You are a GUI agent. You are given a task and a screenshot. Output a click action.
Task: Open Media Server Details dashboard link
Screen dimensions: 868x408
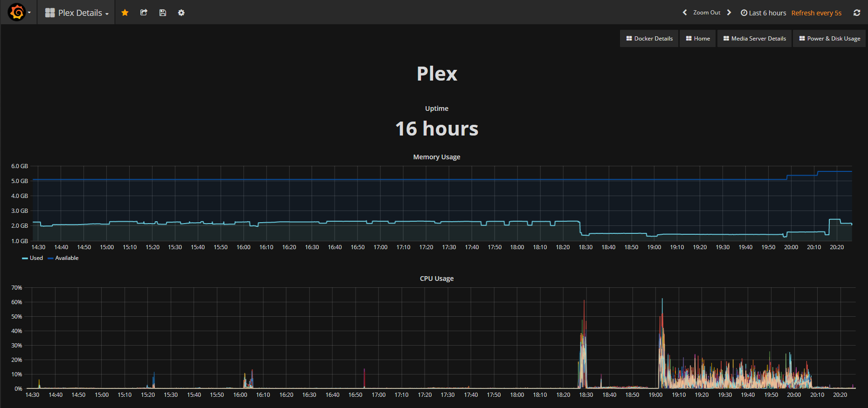754,38
